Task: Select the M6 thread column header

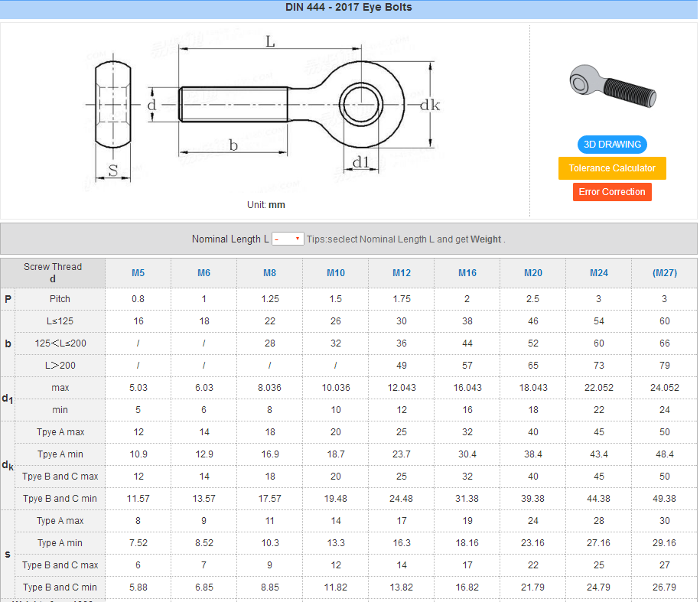Action: click(x=203, y=272)
